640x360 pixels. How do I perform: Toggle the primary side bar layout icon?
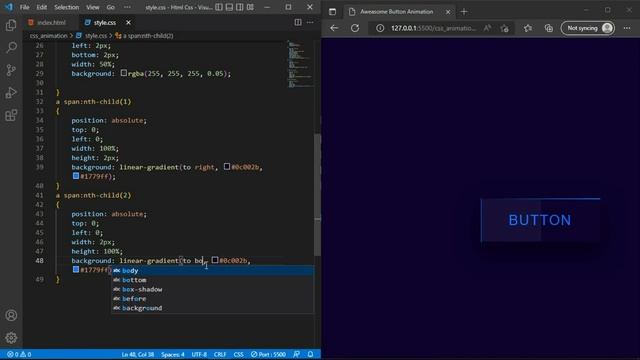pyautogui.click(x=219, y=7)
